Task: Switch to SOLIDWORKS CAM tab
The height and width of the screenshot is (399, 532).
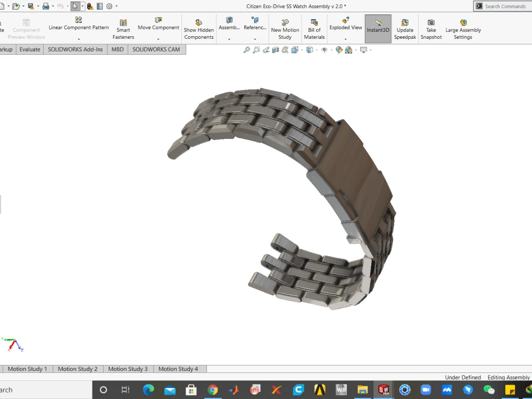Action: click(156, 49)
